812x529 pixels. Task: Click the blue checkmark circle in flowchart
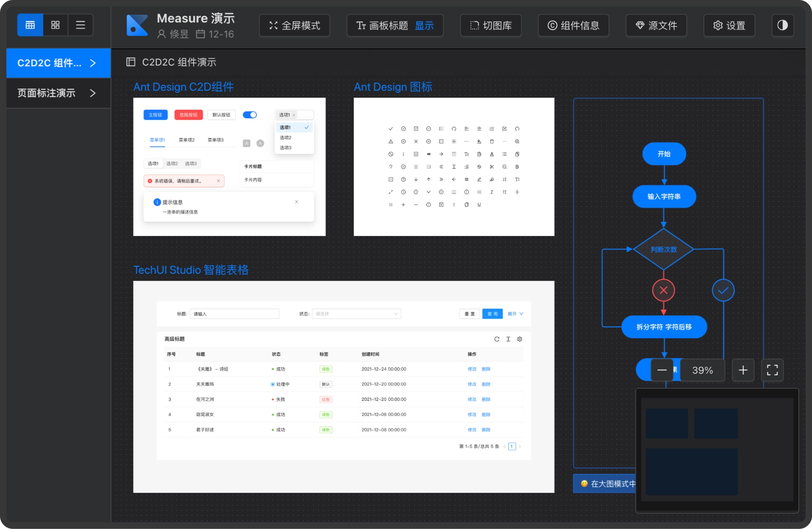click(x=723, y=290)
